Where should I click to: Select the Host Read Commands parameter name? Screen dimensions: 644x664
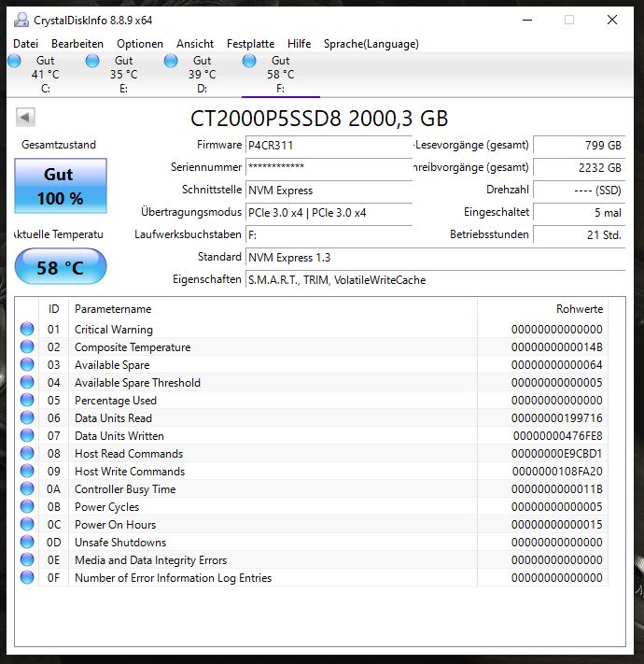pyautogui.click(x=129, y=454)
